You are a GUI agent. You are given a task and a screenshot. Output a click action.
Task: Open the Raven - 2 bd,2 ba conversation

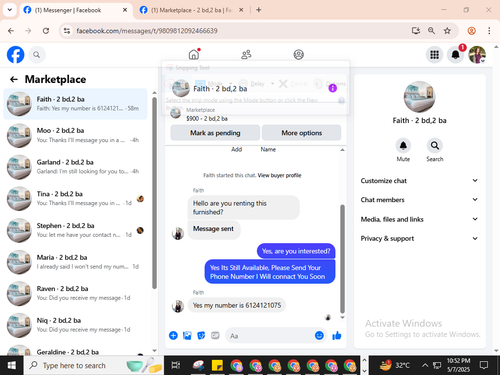pyautogui.click(x=75, y=293)
